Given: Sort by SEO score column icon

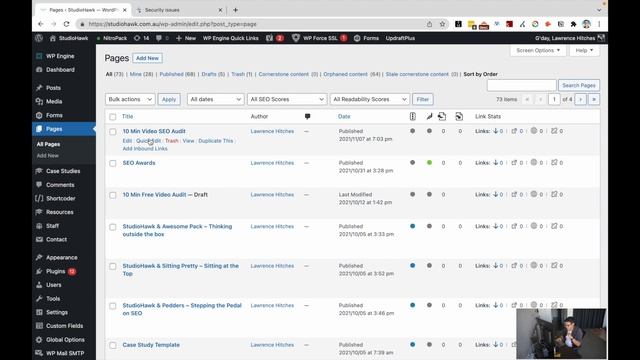Looking at the screenshot, I should [x=413, y=116].
